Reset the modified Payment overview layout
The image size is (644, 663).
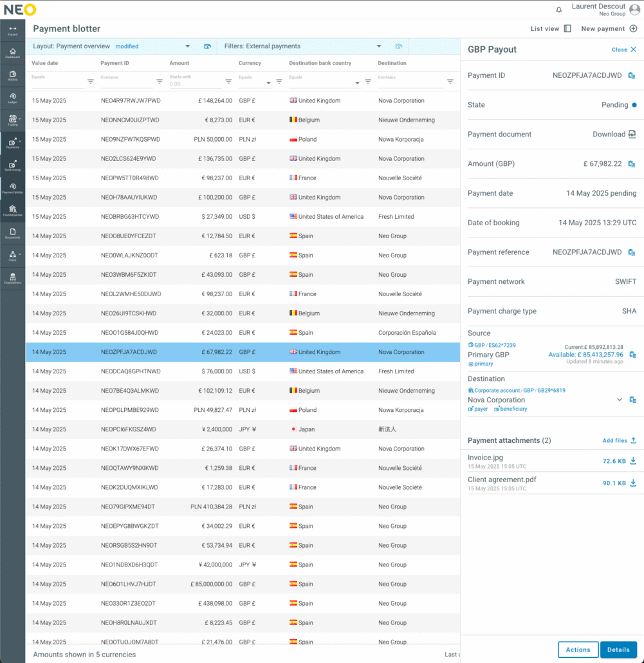(207, 46)
